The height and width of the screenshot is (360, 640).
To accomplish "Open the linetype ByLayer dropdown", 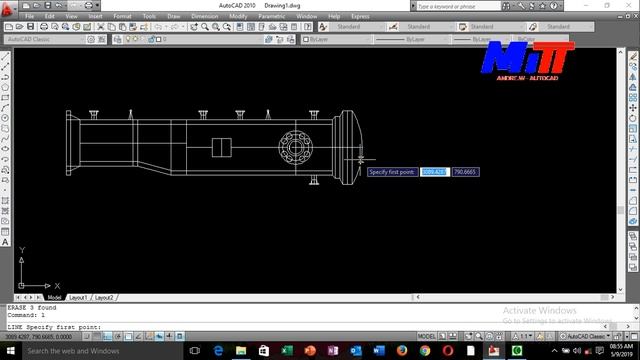I will click(x=412, y=39).
